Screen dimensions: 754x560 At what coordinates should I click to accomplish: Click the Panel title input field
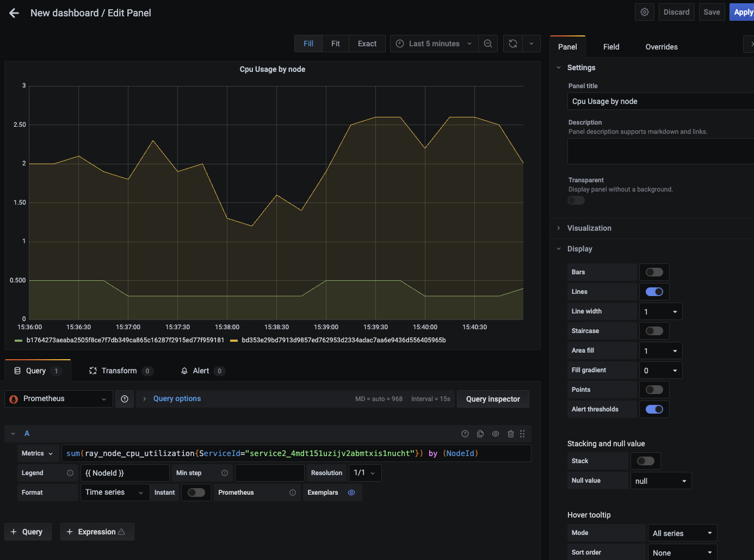(x=660, y=101)
